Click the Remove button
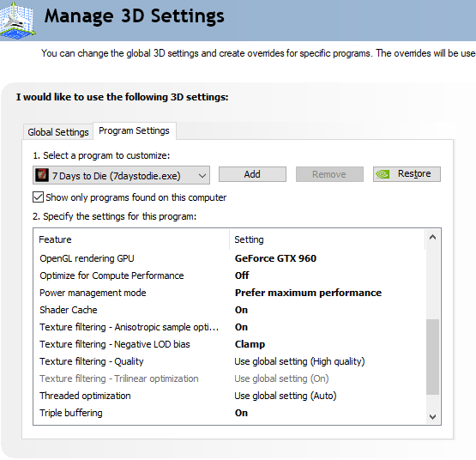This screenshot has width=476, height=460. point(329,174)
